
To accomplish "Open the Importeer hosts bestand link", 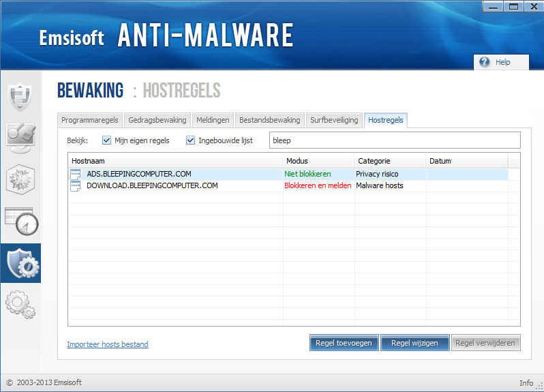I will [108, 344].
